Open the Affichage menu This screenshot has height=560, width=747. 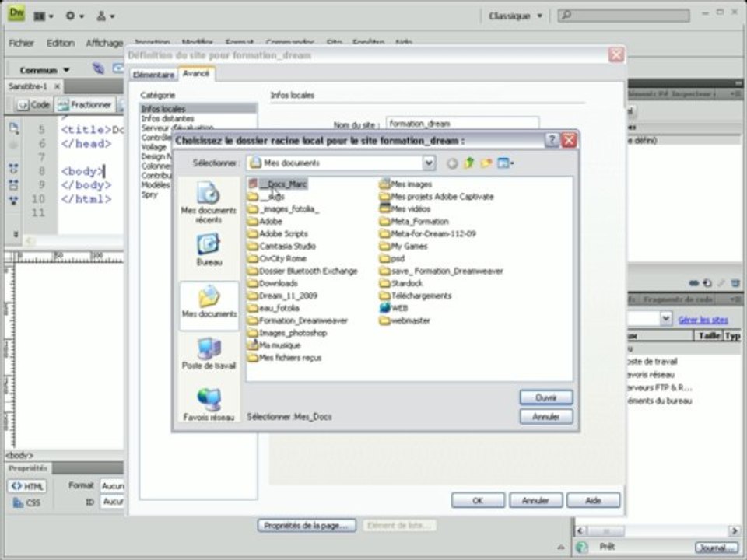coord(104,43)
